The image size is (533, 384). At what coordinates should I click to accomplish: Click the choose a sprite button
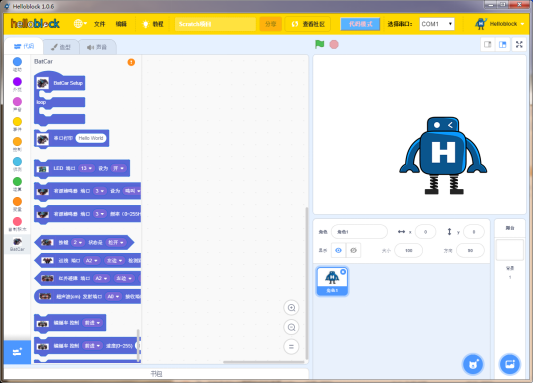473,364
